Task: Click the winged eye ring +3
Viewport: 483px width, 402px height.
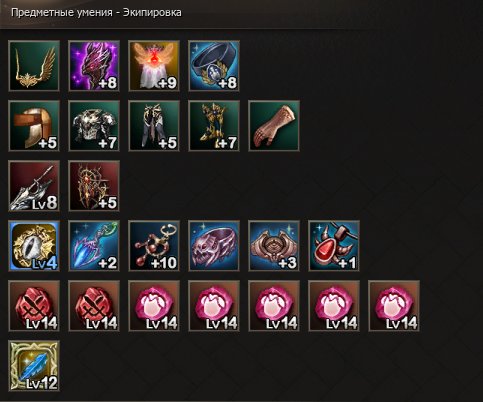Action: (x=274, y=246)
